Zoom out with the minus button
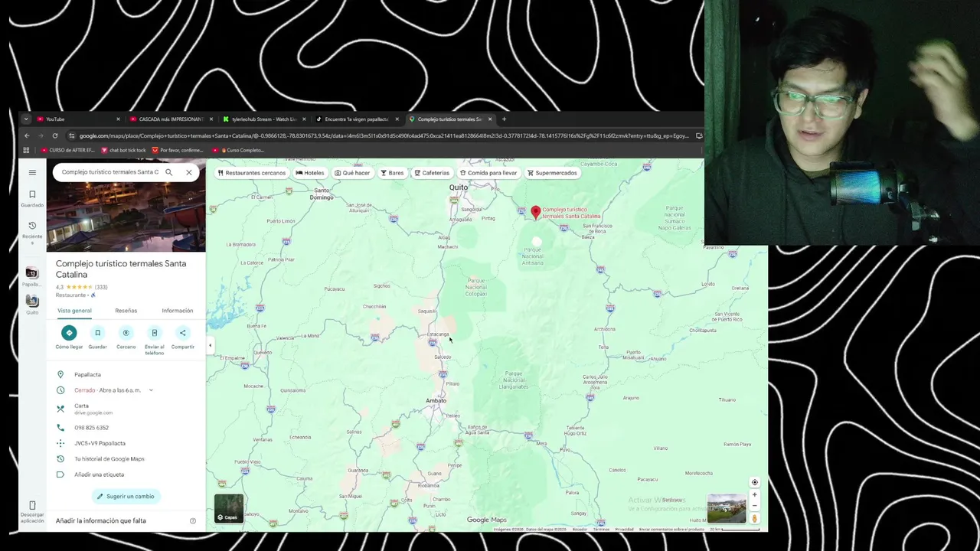980x551 pixels. [x=754, y=506]
